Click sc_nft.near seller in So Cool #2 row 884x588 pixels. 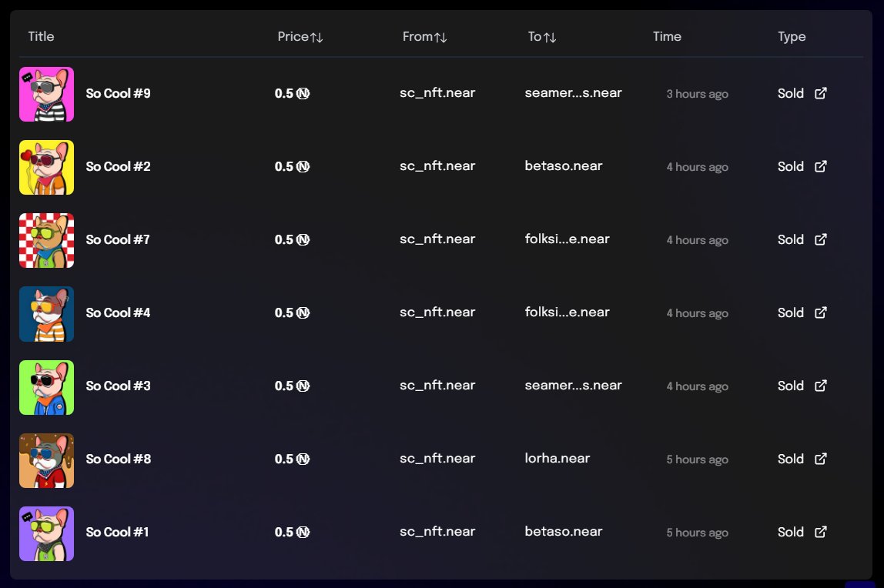(437, 166)
